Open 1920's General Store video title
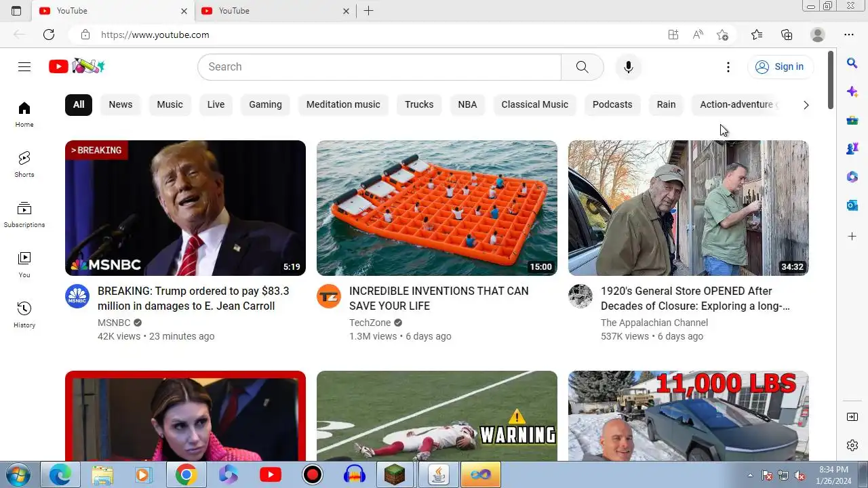868x488 pixels. [x=695, y=298]
